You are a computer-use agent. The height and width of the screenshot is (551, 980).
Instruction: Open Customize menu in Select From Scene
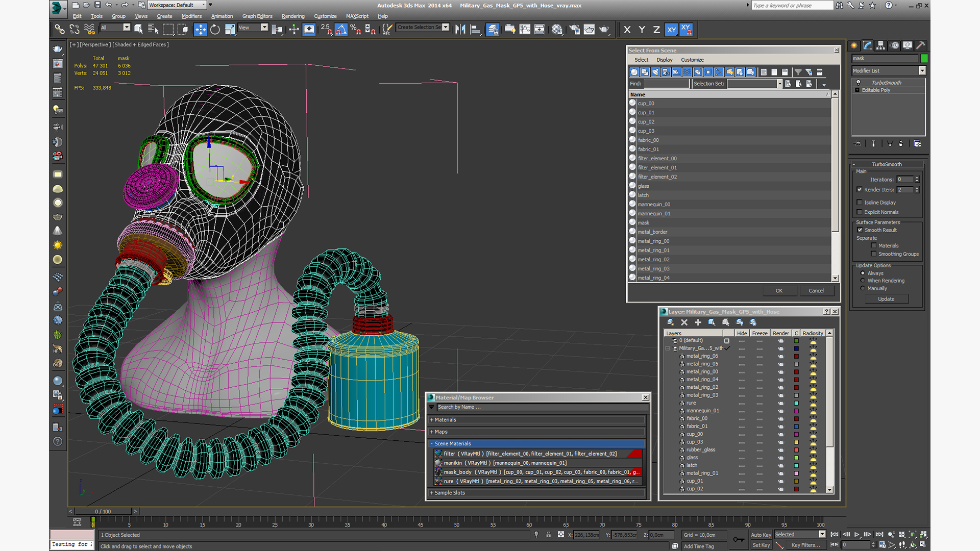(692, 60)
